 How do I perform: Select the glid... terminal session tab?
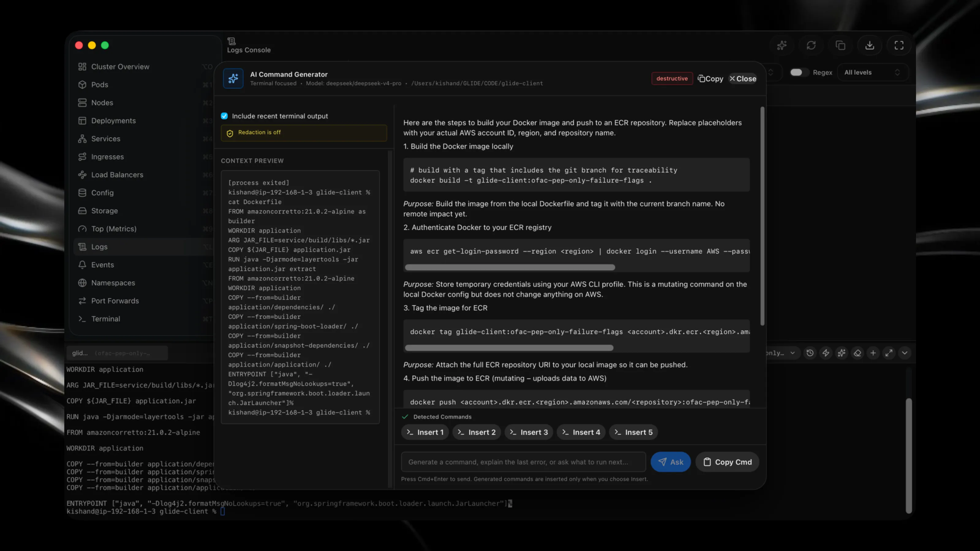[117, 353]
